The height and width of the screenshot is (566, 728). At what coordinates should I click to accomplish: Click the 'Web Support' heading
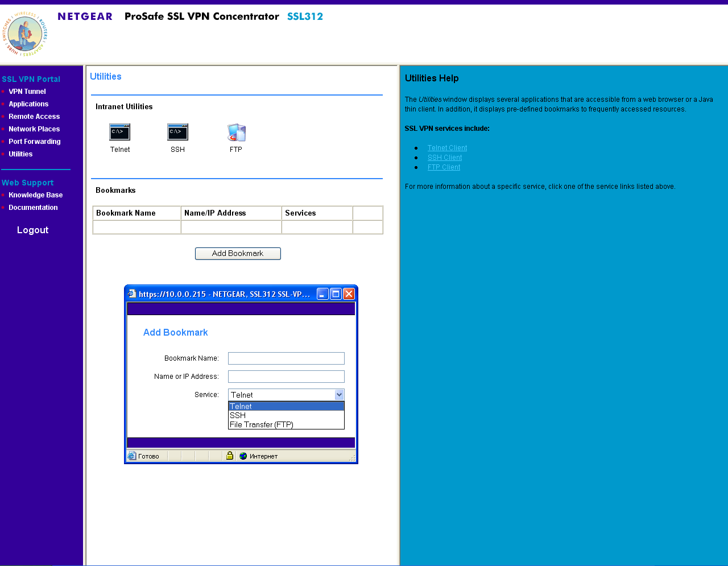point(27,183)
